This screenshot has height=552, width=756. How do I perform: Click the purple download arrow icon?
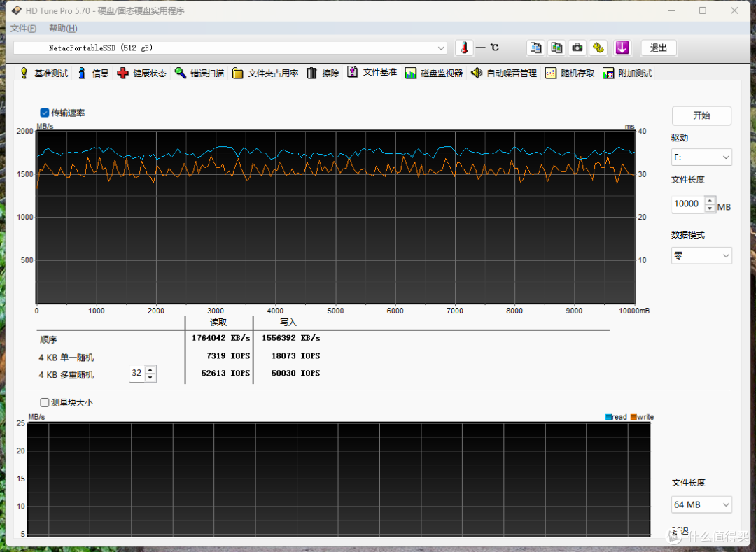point(622,48)
